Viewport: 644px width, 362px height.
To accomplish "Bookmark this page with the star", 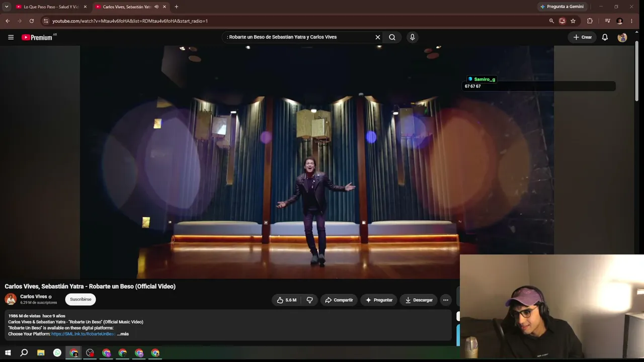I will pos(573,21).
